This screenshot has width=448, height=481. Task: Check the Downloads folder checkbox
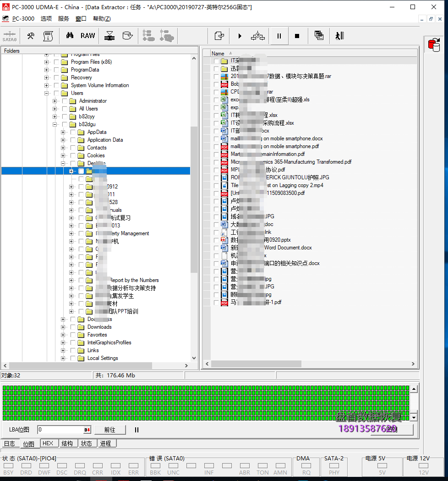[73, 327]
